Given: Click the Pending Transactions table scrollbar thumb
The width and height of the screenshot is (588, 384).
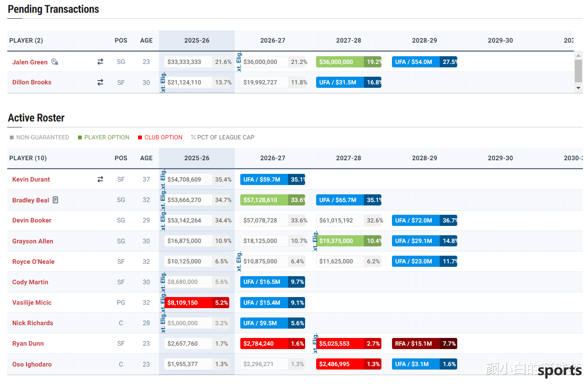Looking at the screenshot, I should (578, 71).
